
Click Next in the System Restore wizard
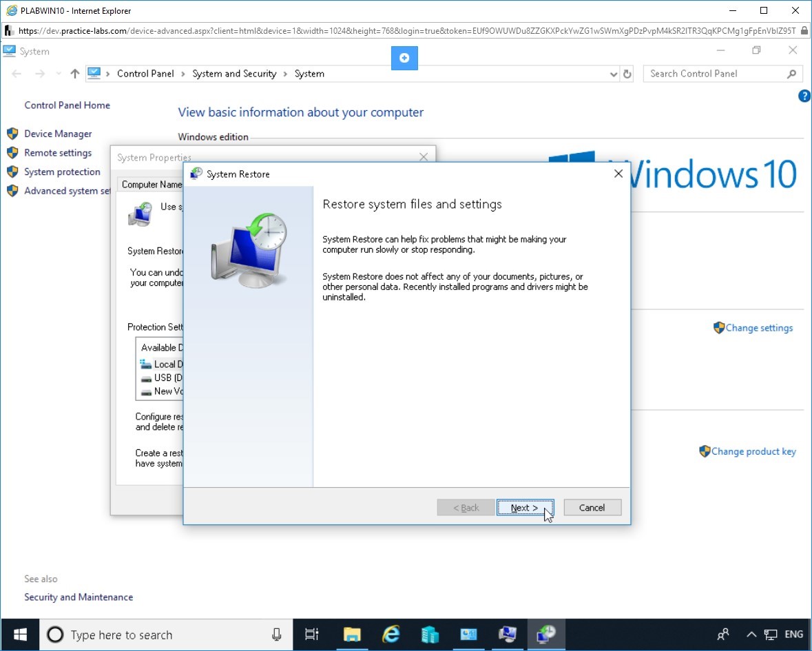point(525,508)
